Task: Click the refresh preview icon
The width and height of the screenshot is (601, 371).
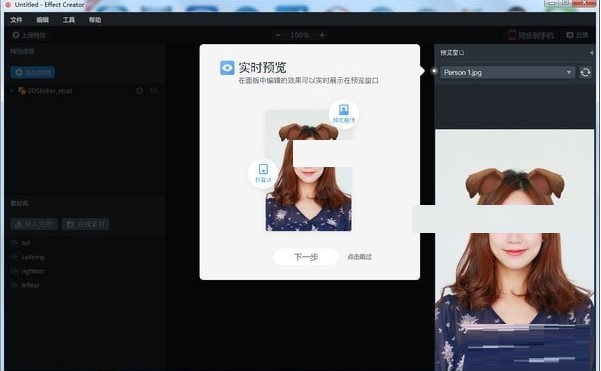Action: 585,72
